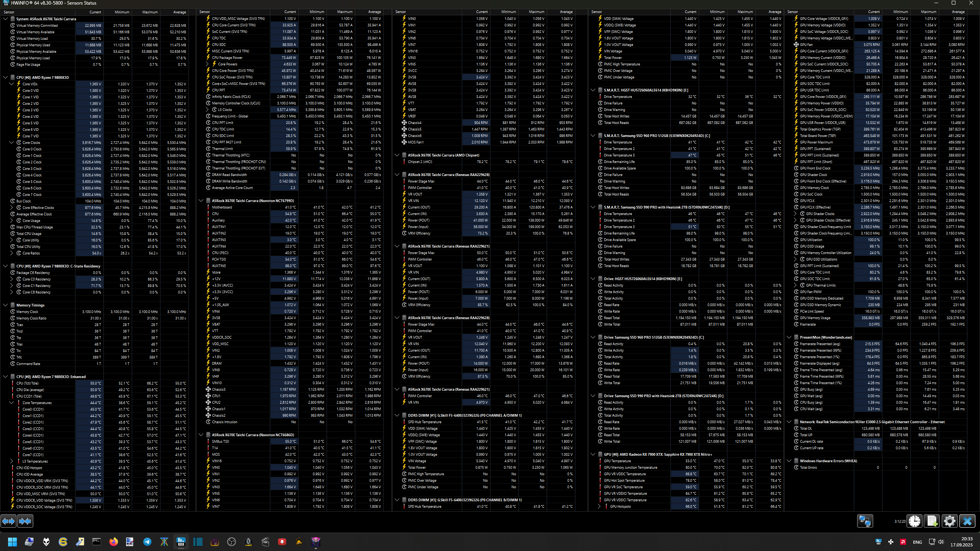Open sensor settings gear icon
Screen dimensions: 980x551
[949, 521]
